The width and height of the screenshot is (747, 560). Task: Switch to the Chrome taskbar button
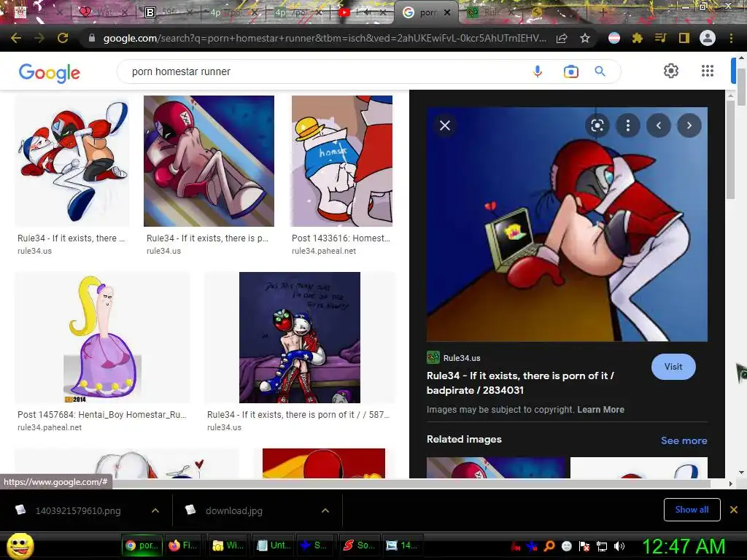pyautogui.click(x=142, y=545)
